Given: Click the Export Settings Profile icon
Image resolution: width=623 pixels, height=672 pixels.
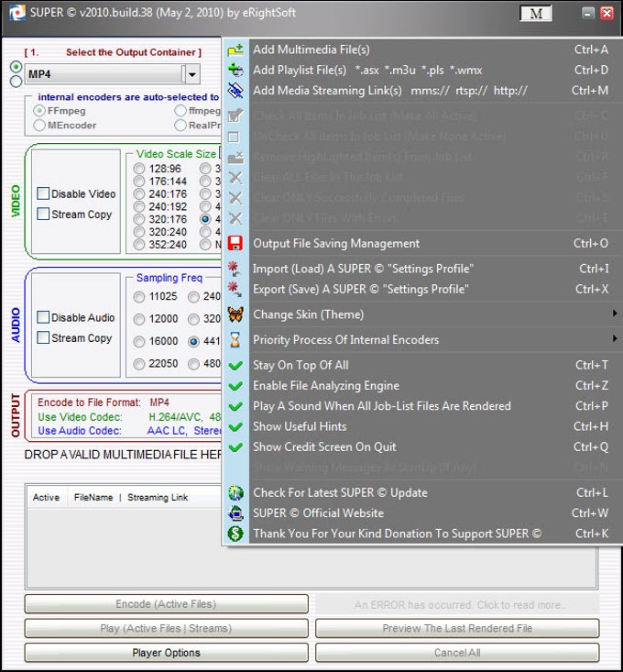Looking at the screenshot, I should click(235, 290).
